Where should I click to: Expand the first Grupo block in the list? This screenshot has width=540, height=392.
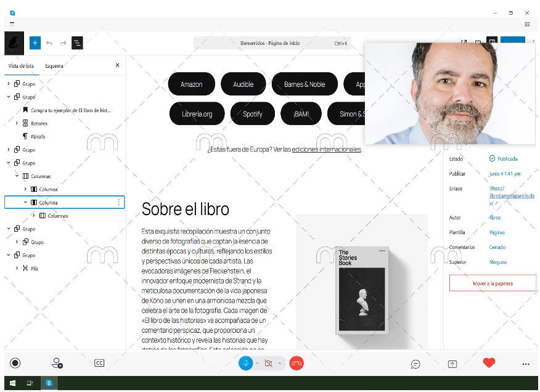click(9, 84)
